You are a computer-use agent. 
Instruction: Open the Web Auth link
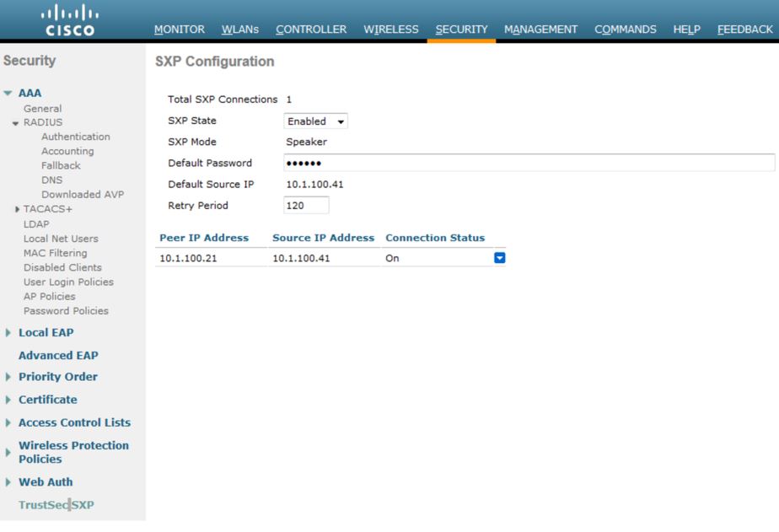click(x=46, y=482)
